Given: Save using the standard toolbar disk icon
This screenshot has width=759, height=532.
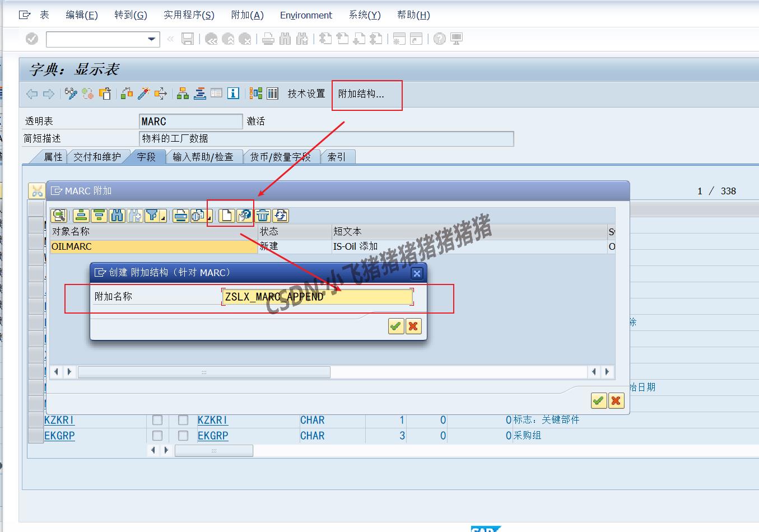Looking at the screenshot, I should coord(188,39).
